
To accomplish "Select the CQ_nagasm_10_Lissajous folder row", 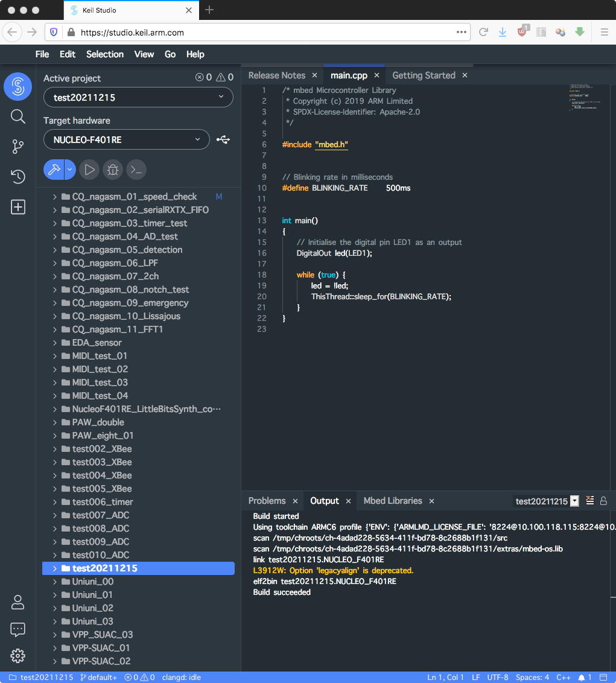I will point(138,316).
